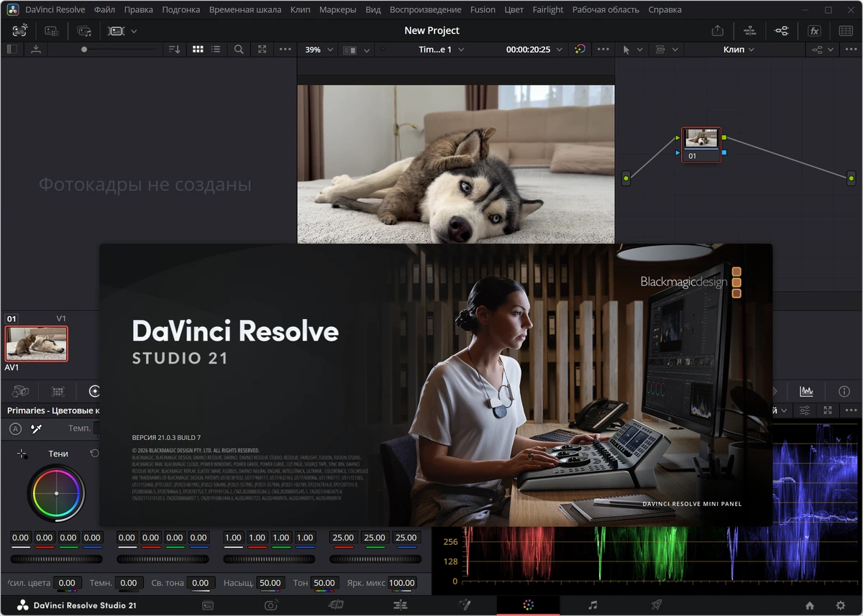Open the Primaries color wheels palette icon

[x=94, y=392]
